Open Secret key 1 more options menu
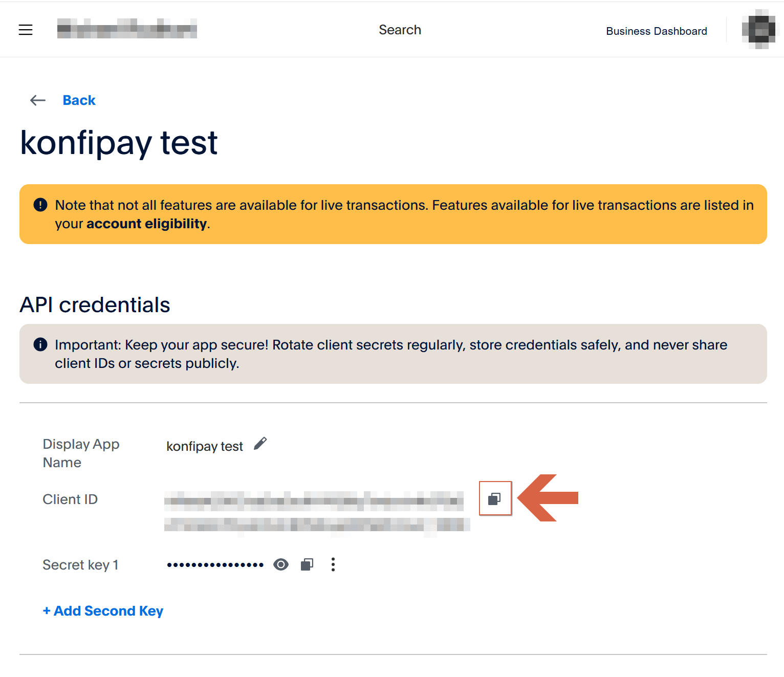 tap(333, 564)
